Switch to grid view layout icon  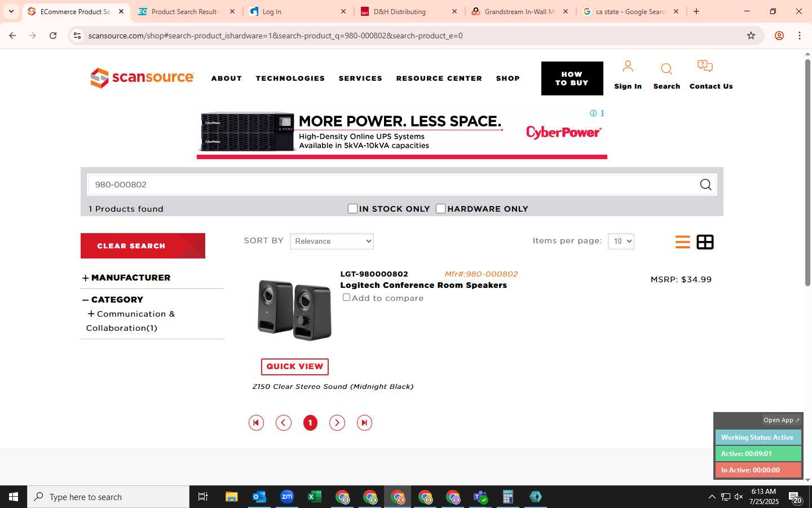(705, 242)
